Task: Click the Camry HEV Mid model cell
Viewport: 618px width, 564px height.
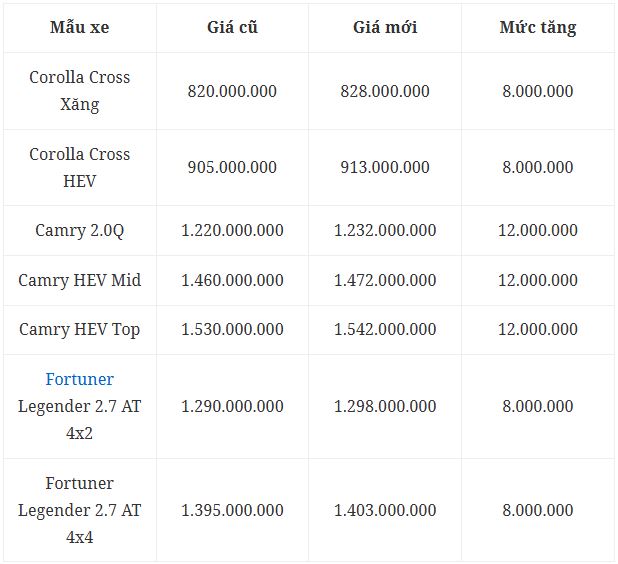Action: click(79, 280)
